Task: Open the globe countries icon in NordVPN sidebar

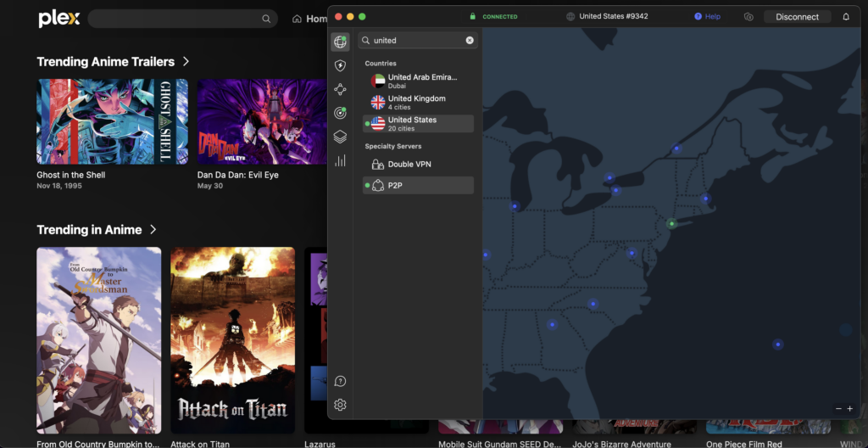Action: [x=340, y=42]
